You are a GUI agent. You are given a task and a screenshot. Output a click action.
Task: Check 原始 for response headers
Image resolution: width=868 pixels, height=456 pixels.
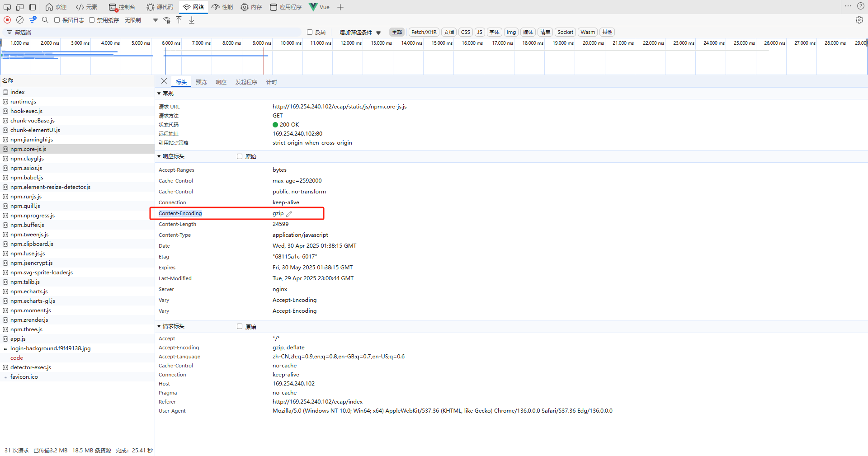pyautogui.click(x=240, y=156)
